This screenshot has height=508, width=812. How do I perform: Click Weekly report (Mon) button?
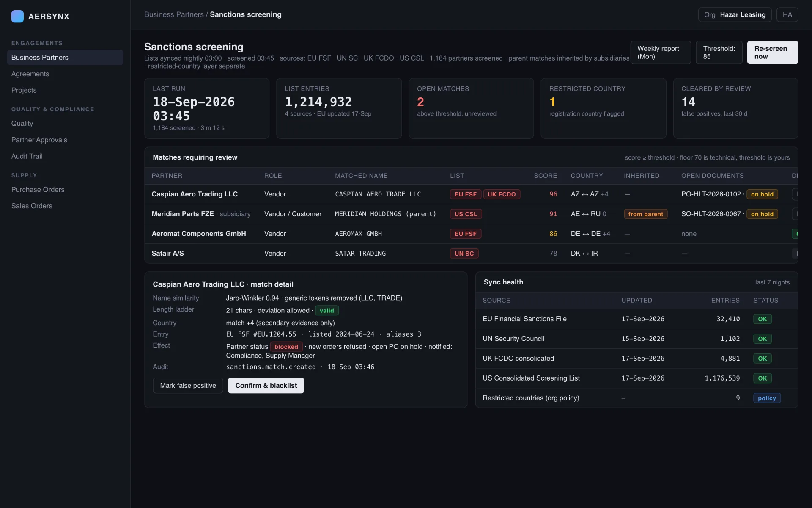coord(661,52)
